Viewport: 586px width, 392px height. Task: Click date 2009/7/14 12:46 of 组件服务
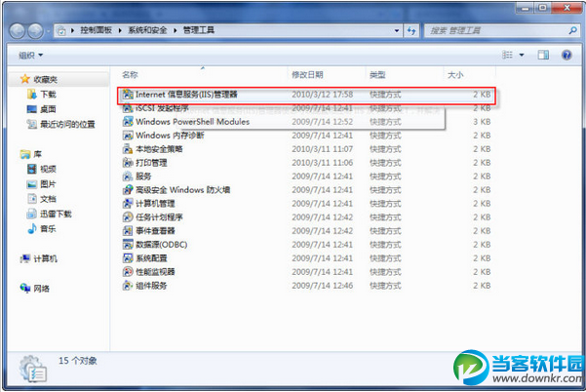point(322,286)
